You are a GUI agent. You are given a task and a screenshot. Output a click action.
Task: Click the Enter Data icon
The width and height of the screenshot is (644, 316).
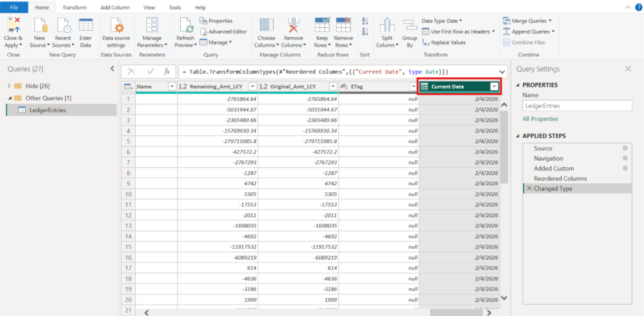[x=86, y=26]
